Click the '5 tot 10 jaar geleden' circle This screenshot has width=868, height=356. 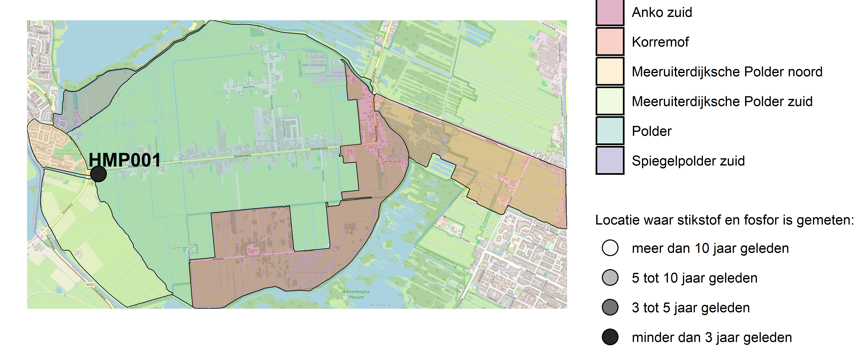coord(610,278)
